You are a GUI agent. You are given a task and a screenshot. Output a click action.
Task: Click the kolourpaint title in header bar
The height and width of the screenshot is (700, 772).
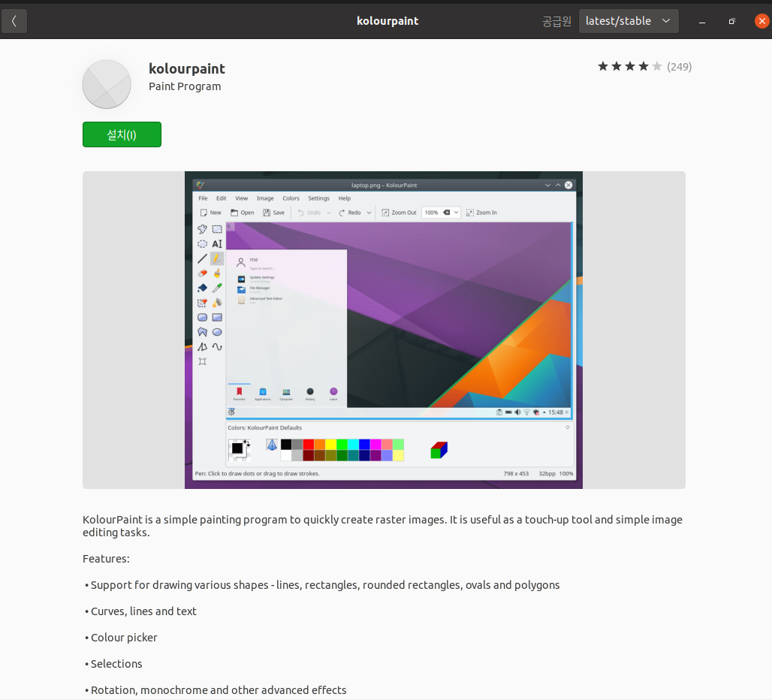(x=388, y=21)
